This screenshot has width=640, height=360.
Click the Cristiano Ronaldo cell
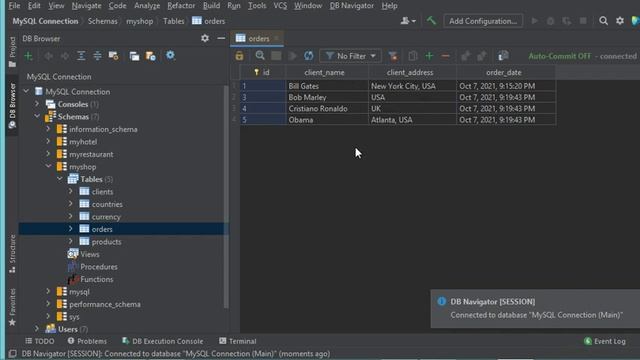[327, 109]
